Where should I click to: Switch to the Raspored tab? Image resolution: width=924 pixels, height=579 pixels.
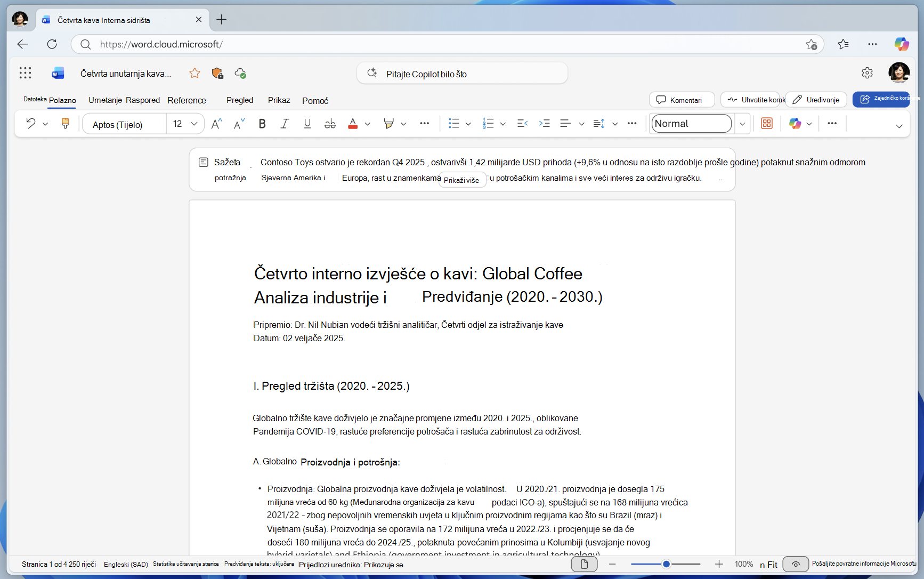(x=143, y=100)
